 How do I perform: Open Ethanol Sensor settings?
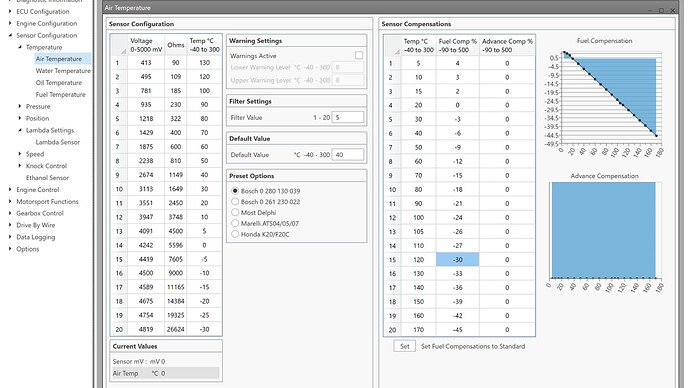47,178
